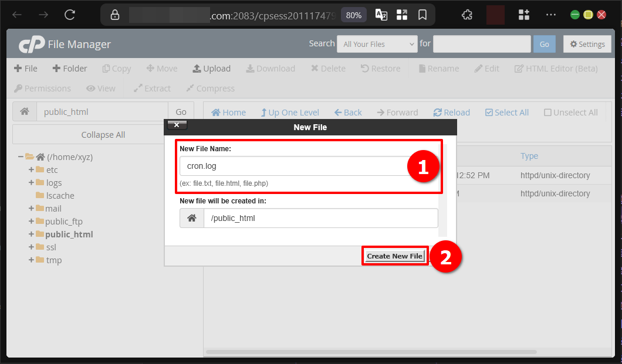Open the browser extensions puzzle icon
622x364 pixels.
coord(467,15)
